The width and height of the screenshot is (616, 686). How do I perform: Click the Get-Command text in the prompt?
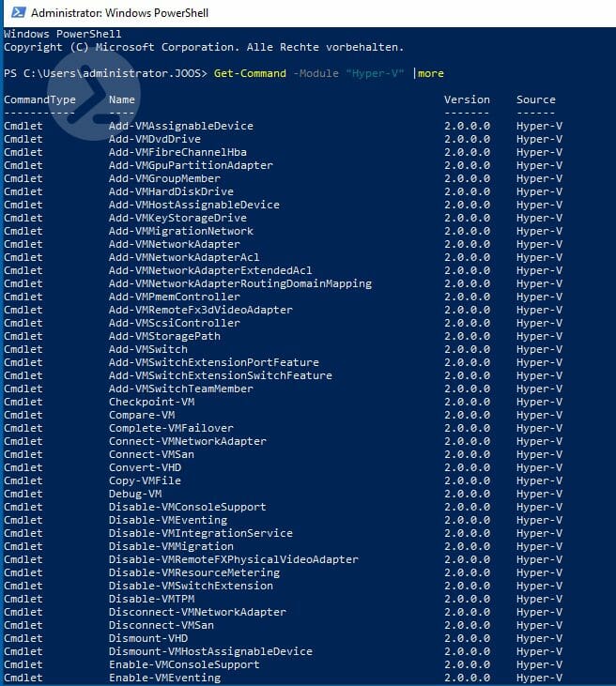250,73
